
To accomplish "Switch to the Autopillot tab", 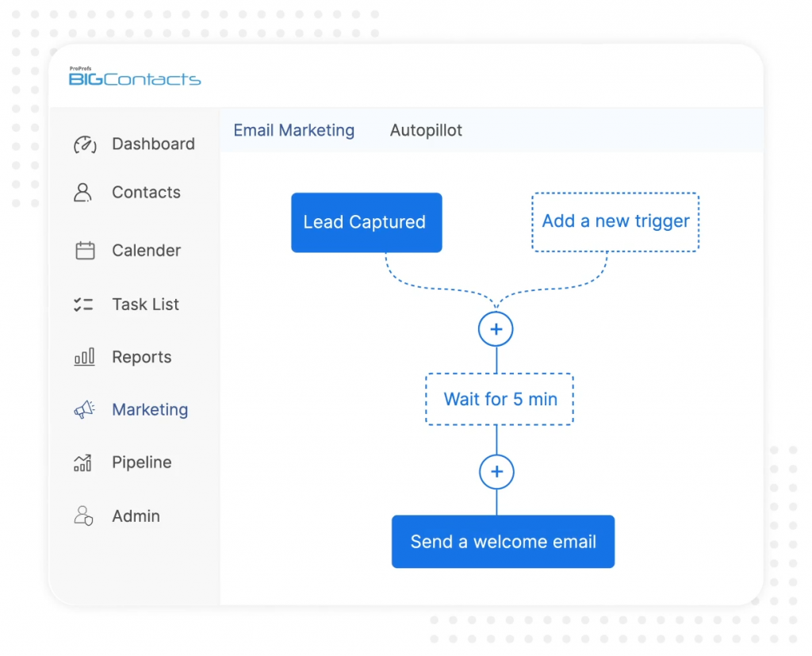I will [426, 130].
